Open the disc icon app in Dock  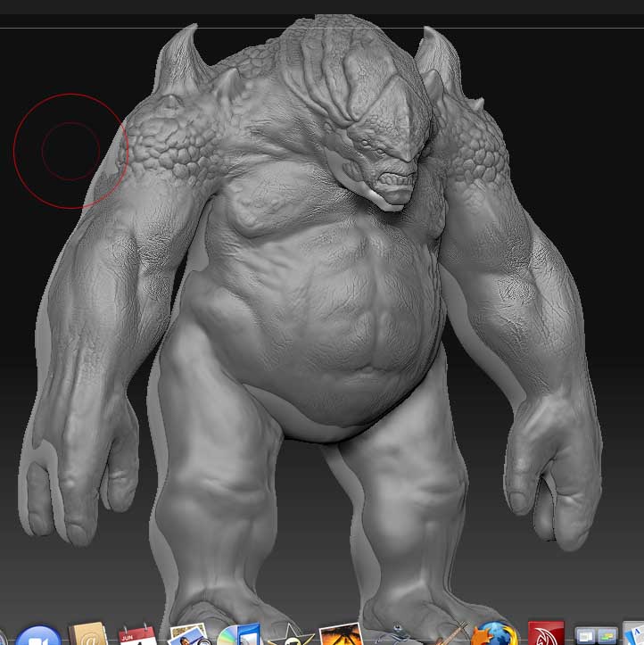click(x=239, y=635)
